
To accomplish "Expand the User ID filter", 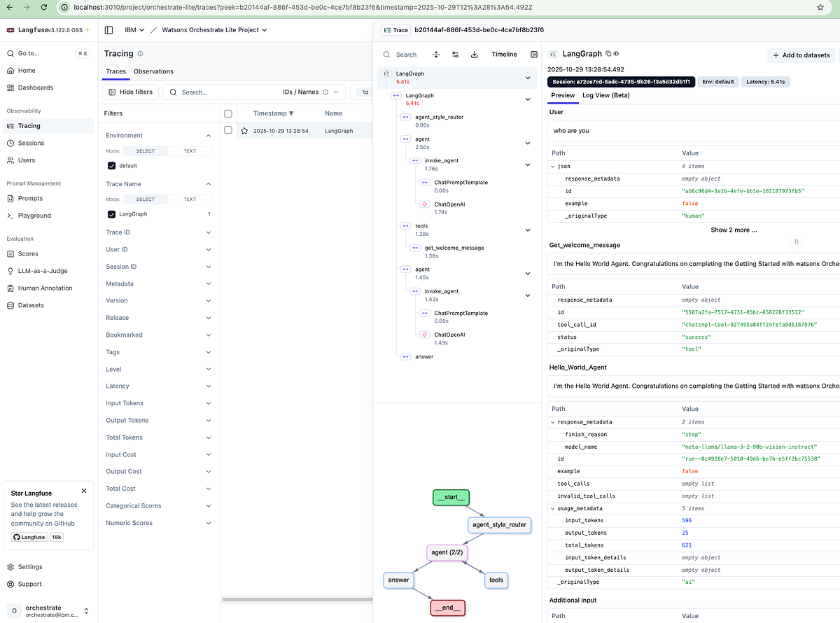I will [159, 249].
